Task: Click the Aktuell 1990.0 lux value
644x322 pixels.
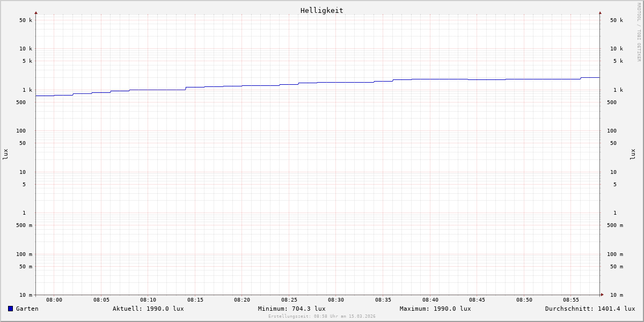Action: [x=148, y=309]
